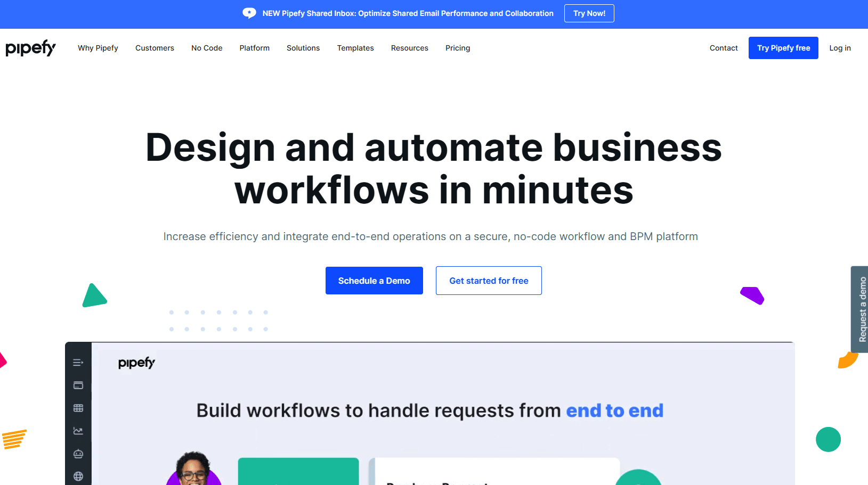Click the Schedule a Demo button
868x485 pixels.
click(374, 281)
